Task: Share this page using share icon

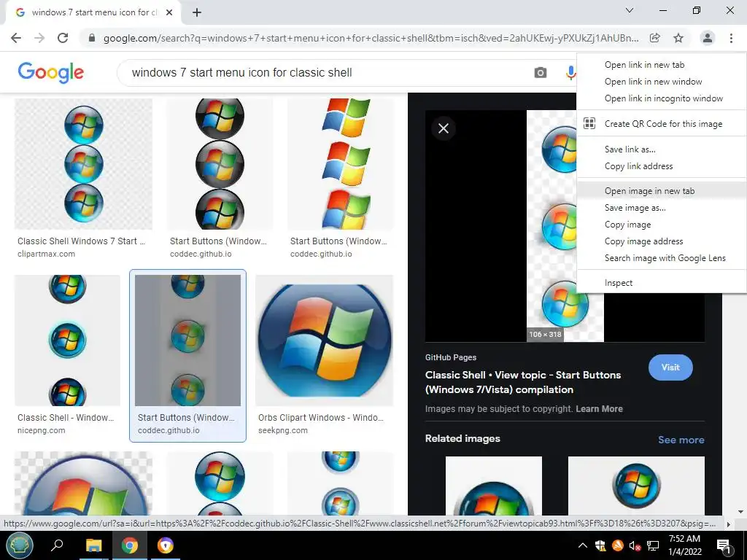Action: click(655, 38)
